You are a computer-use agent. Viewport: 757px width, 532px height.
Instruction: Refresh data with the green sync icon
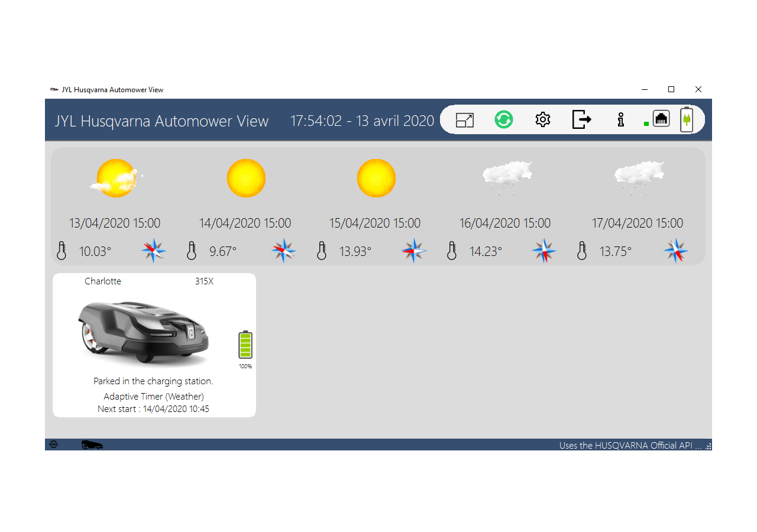click(x=504, y=119)
